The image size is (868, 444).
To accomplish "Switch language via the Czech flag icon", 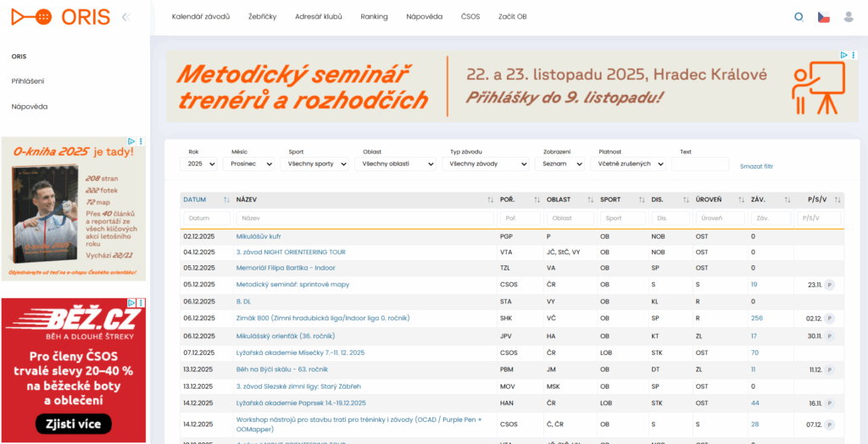I will (x=823, y=17).
